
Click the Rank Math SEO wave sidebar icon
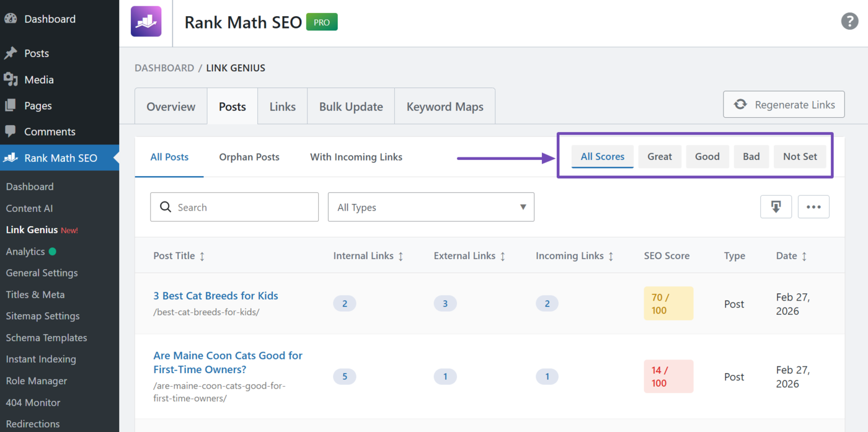[11, 157]
